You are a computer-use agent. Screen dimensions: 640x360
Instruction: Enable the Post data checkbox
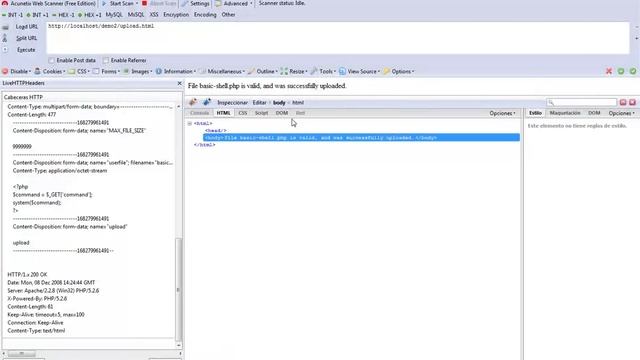click(51, 60)
